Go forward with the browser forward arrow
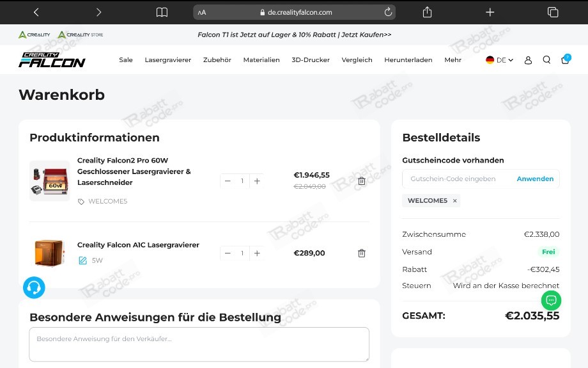 [98, 12]
